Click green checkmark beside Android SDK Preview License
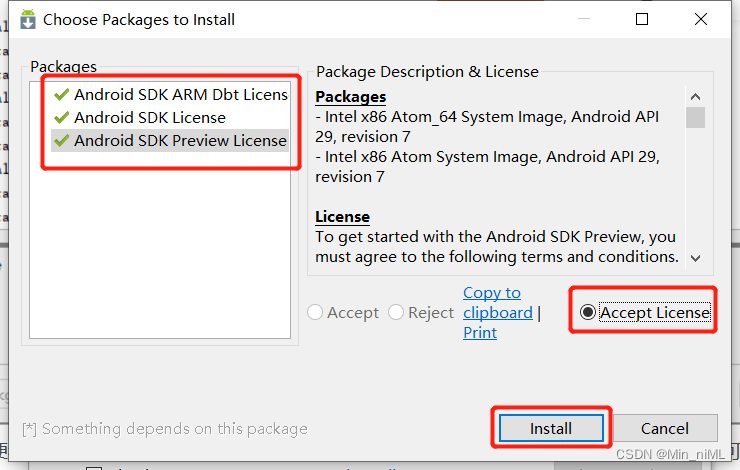Viewport: 740px width, 470px height. click(61, 140)
